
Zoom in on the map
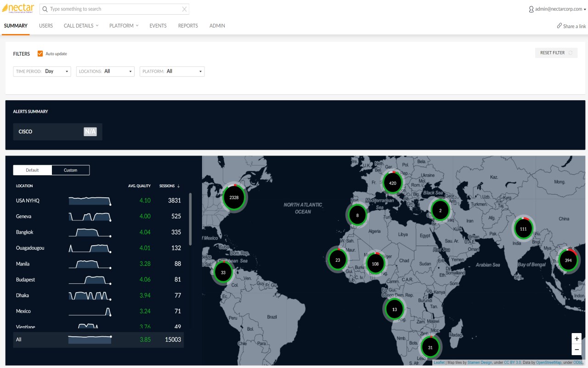pos(577,339)
